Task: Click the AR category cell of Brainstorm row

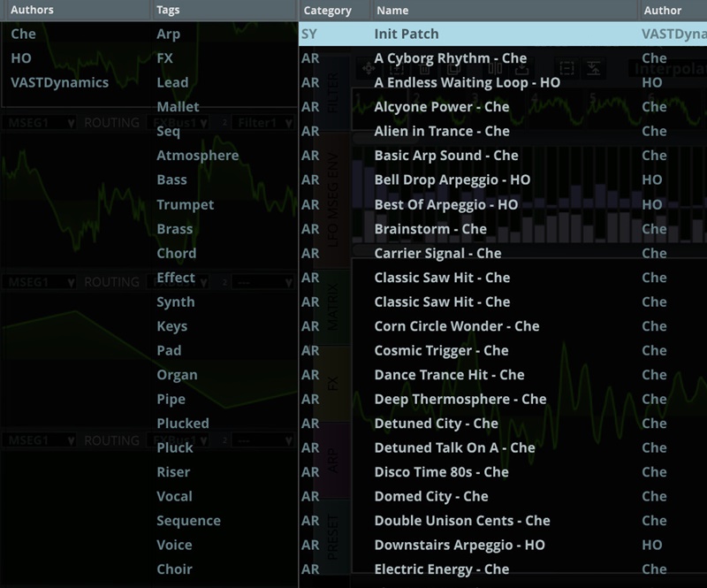Action: [310, 229]
